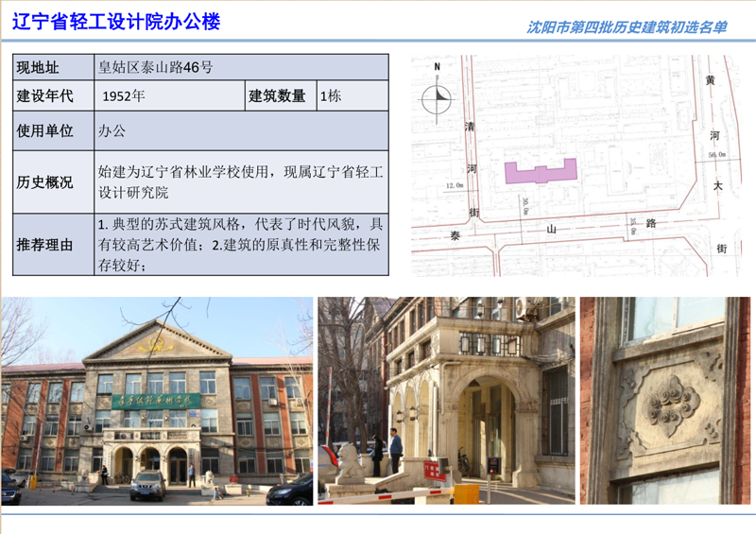Select the 建筑数量 label cell

pyautogui.click(x=278, y=95)
